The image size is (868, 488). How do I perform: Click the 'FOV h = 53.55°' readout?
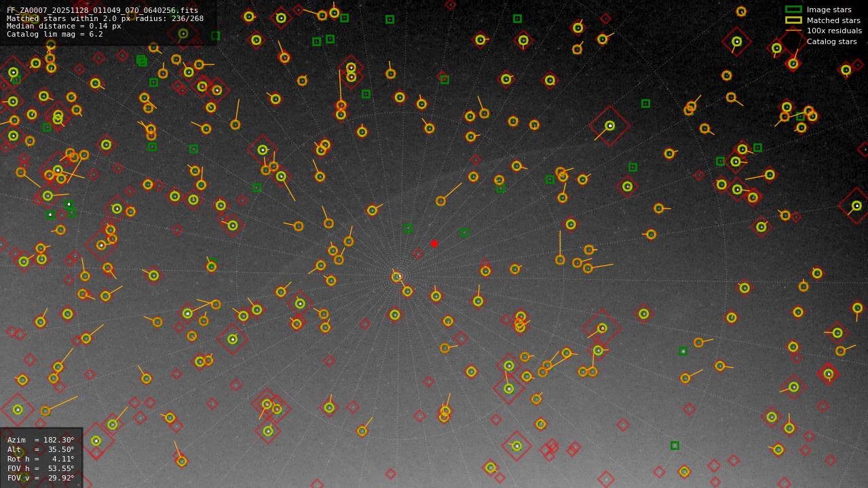[x=41, y=468]
